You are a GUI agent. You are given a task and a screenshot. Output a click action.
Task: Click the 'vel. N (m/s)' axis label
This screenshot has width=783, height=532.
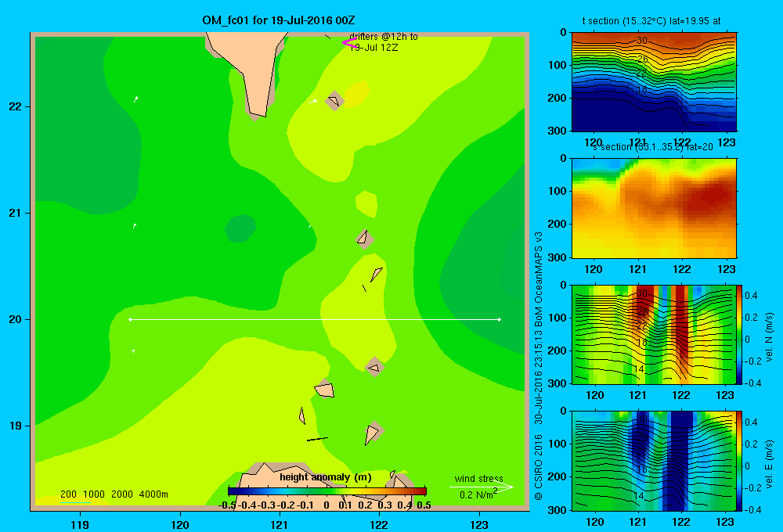tap(769, 337)
